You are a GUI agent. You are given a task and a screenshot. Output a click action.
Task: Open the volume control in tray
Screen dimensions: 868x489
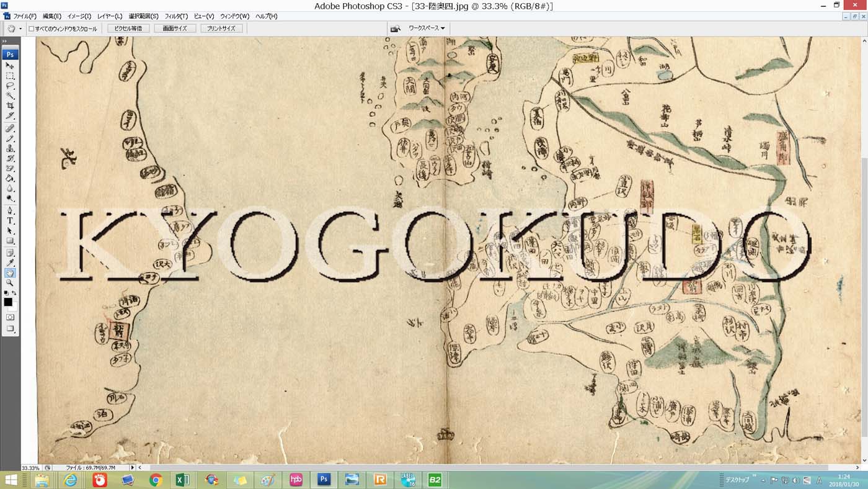tap(795, 480)
